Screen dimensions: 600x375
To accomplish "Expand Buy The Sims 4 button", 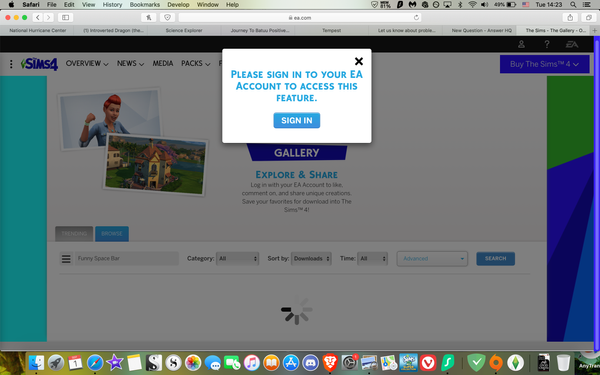I will coord(545,64).
